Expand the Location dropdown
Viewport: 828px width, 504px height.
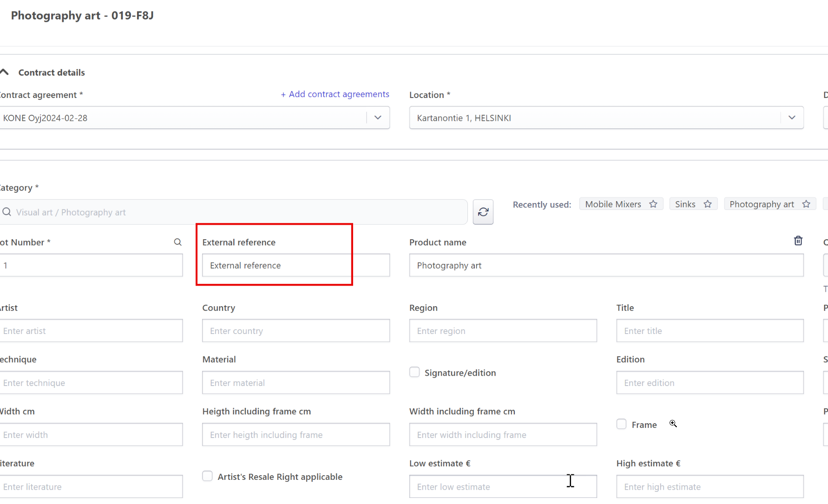pos(792,118)
